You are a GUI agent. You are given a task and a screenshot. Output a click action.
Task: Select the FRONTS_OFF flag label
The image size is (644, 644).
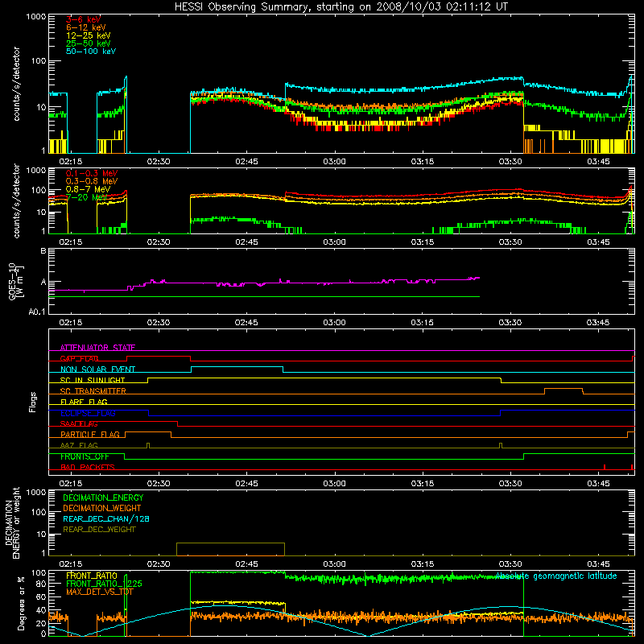pyautogui.click(x=85, y=456)
